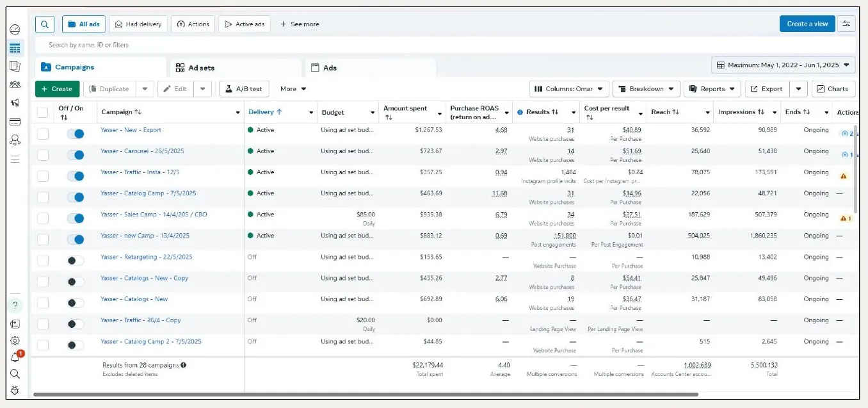Open the help question mark icon
Screen dimensions: 868x408
click(15, 306)
